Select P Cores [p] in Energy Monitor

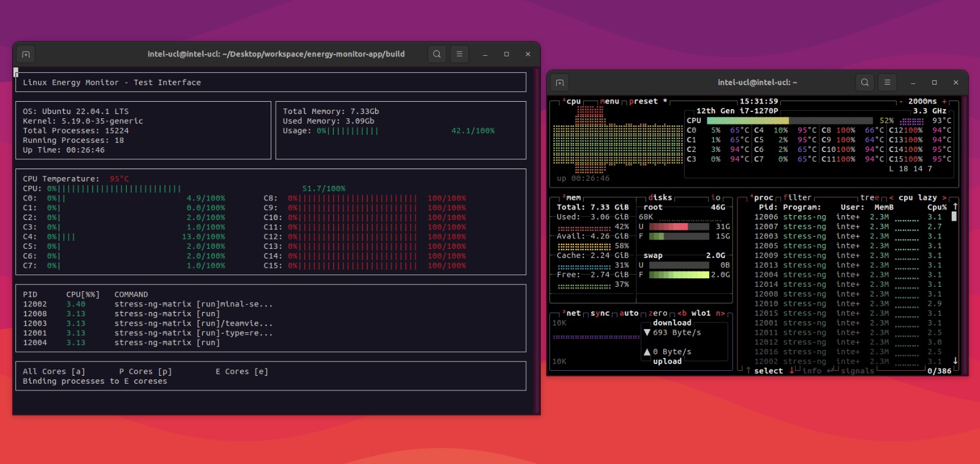(x=146, y=371)
